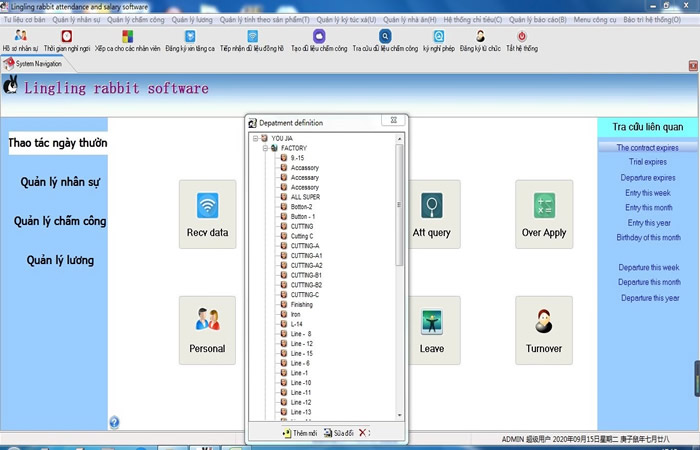Open Departure this week link
The height and width of the screenshot is (450, 700).
pos(649,267)
